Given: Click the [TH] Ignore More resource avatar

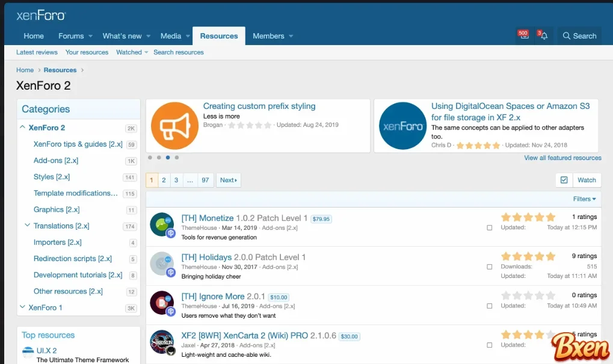Looking at the screenshot, I should [161, 302].
